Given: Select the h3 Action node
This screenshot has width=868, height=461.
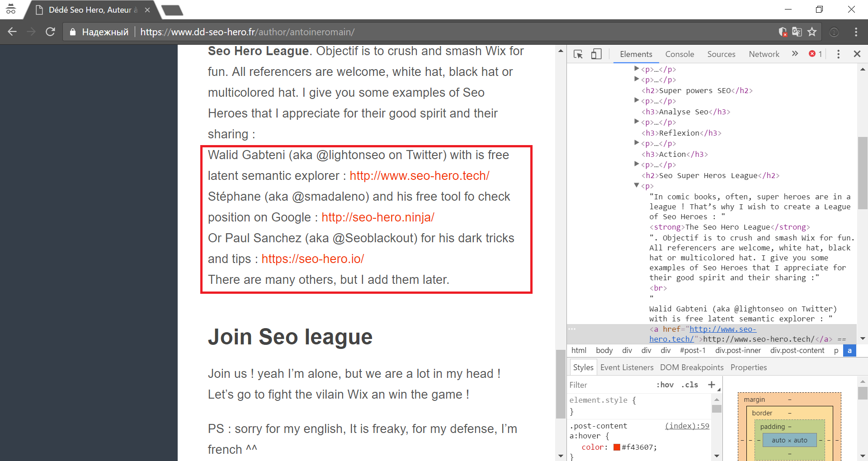Looking at the screenshot, I should click(x=674, y=154).
